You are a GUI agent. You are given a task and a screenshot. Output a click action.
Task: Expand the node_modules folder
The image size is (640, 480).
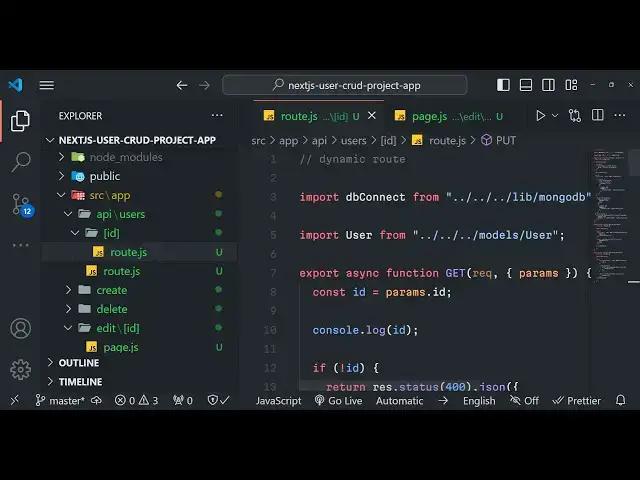pyautogui.click(x=61, y=157)
